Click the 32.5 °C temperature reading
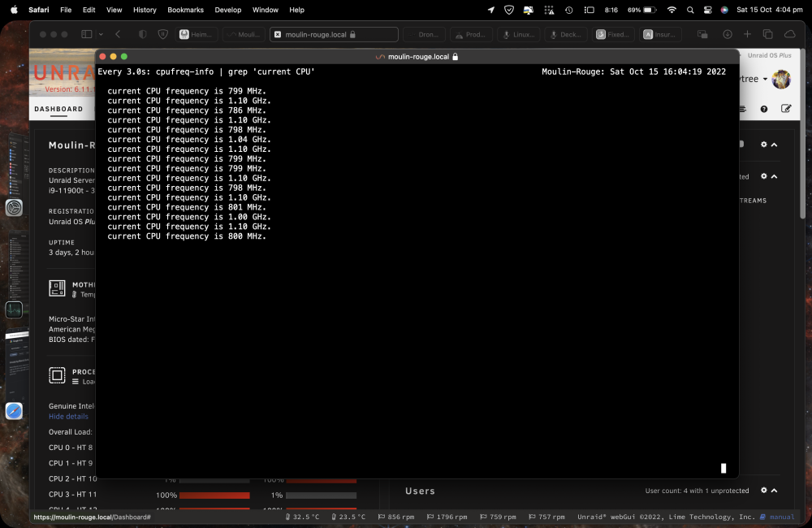This screenshot has height=528, width=812. coord(302,517)
